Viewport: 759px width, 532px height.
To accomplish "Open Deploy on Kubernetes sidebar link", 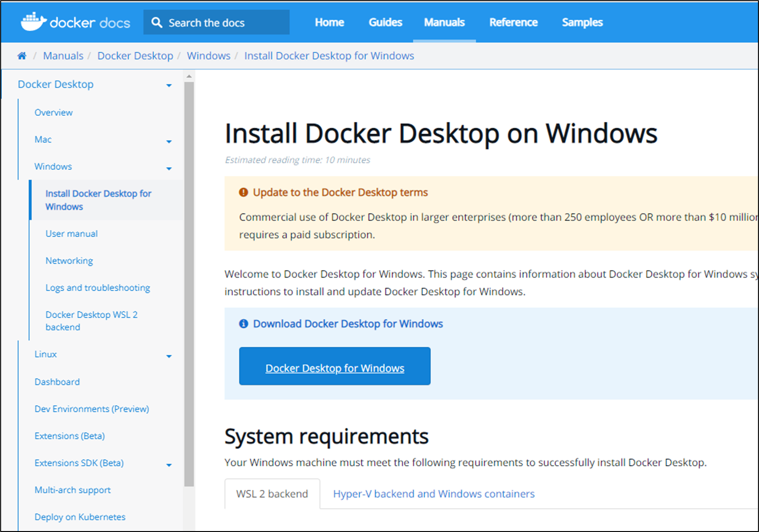I will click(x=80, y=517).
